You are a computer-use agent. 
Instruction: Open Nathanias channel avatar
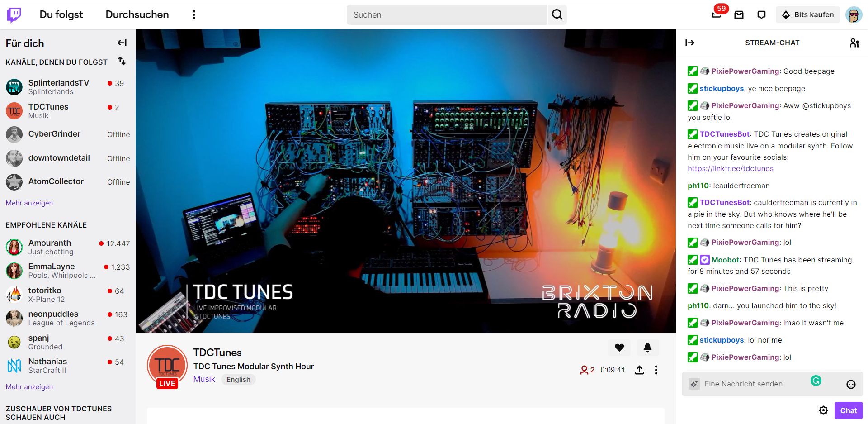click(14, 366)
